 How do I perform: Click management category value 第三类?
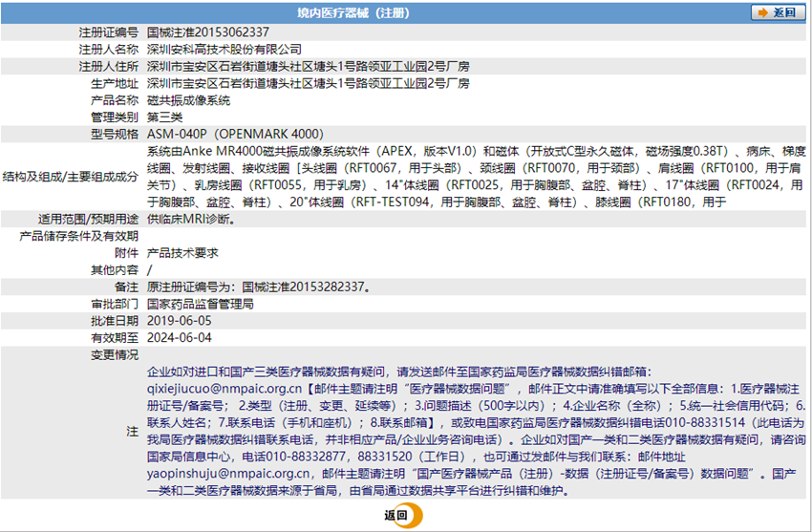(x=164, y=117)
